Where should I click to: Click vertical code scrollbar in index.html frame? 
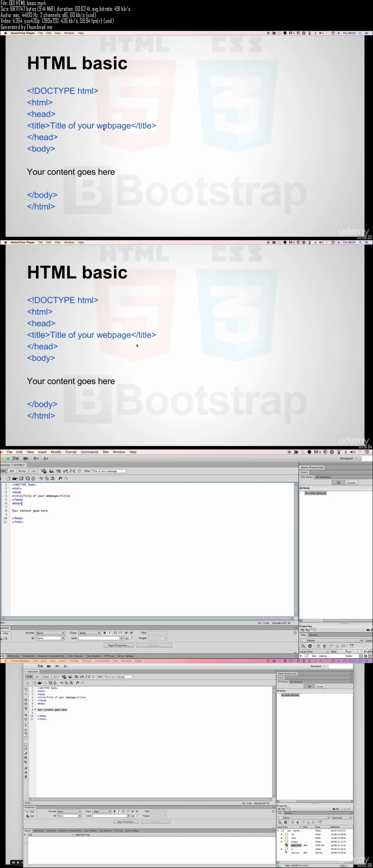click(x=274, y=741)
